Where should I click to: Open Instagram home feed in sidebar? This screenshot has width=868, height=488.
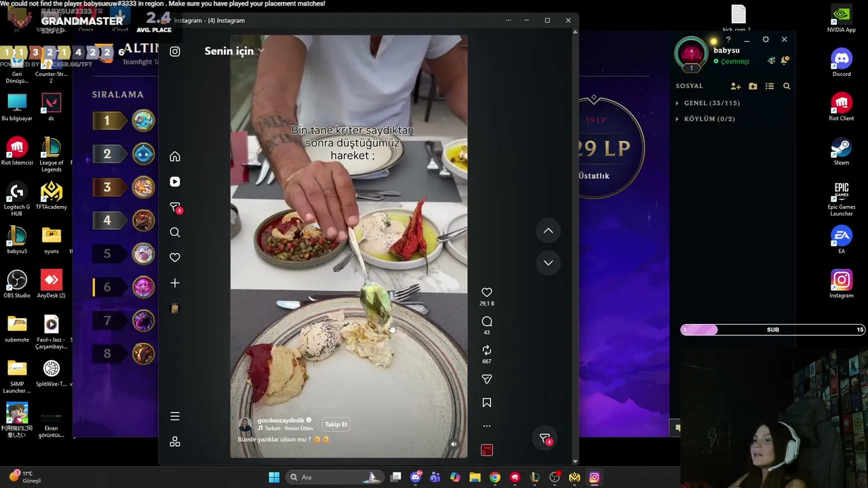click(x=175, y=157)
